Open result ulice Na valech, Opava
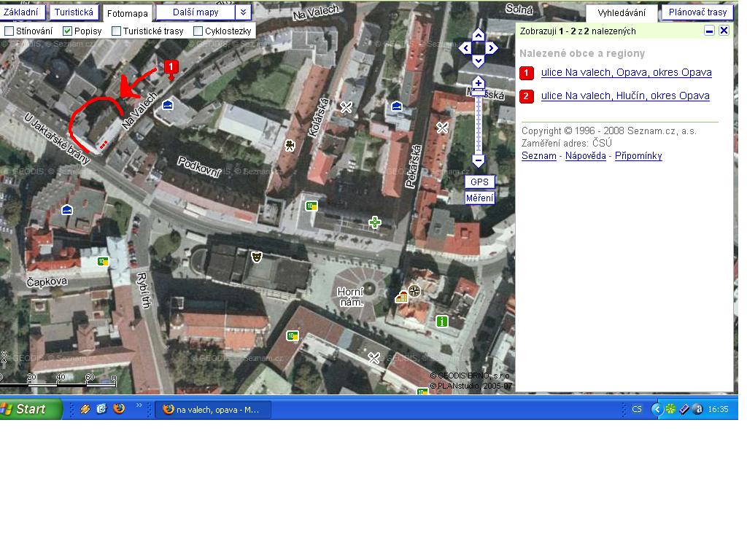 (x=627, y=72)
